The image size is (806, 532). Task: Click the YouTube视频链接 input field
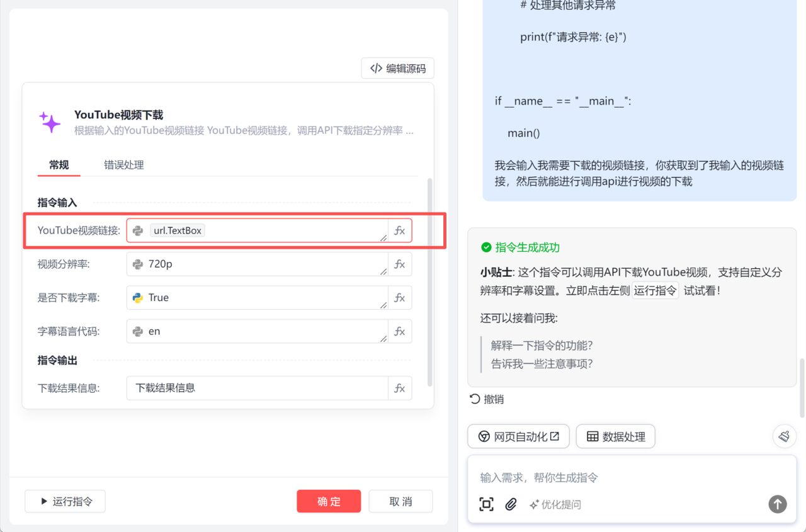pos(257,230)
